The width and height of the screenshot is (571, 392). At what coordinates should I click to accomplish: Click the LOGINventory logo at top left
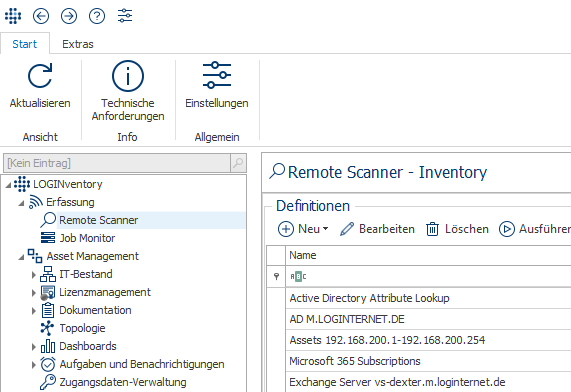(13, 16)
